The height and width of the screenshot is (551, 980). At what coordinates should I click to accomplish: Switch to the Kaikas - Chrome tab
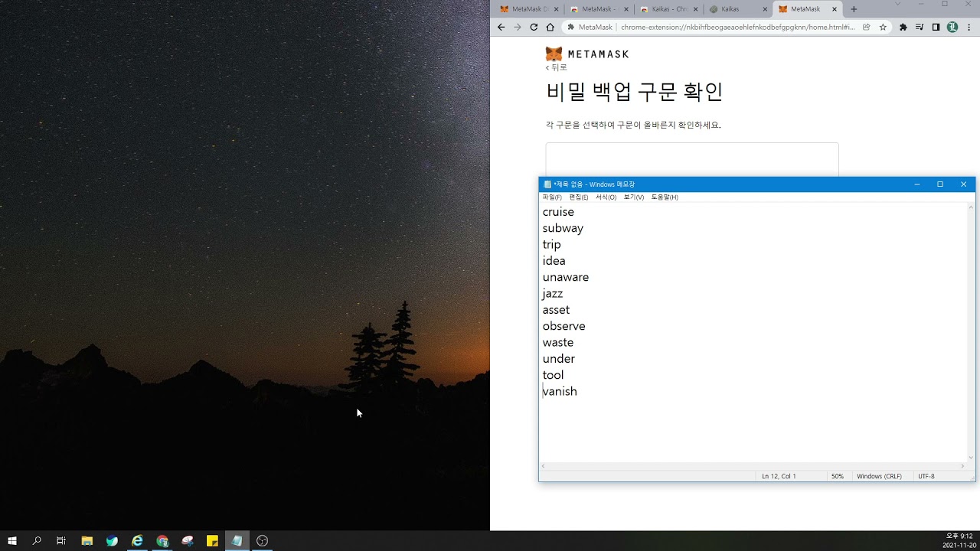click(669, 9)
